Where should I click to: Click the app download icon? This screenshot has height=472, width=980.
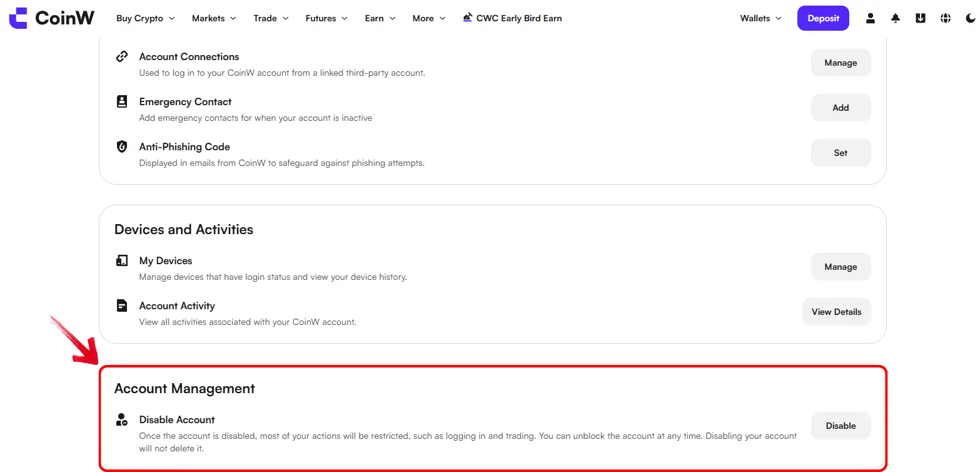tap(921, 18)
